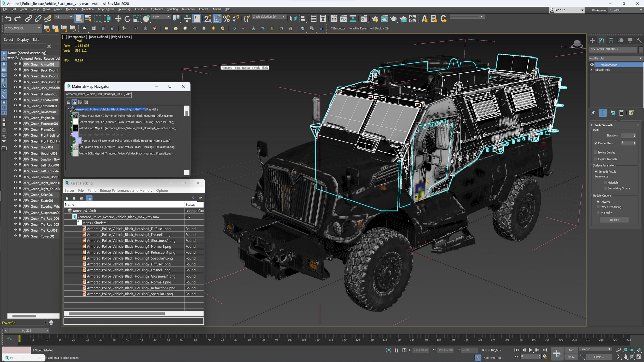
Task: Open the Modifier List dropdown
Action: coord(616,58)
